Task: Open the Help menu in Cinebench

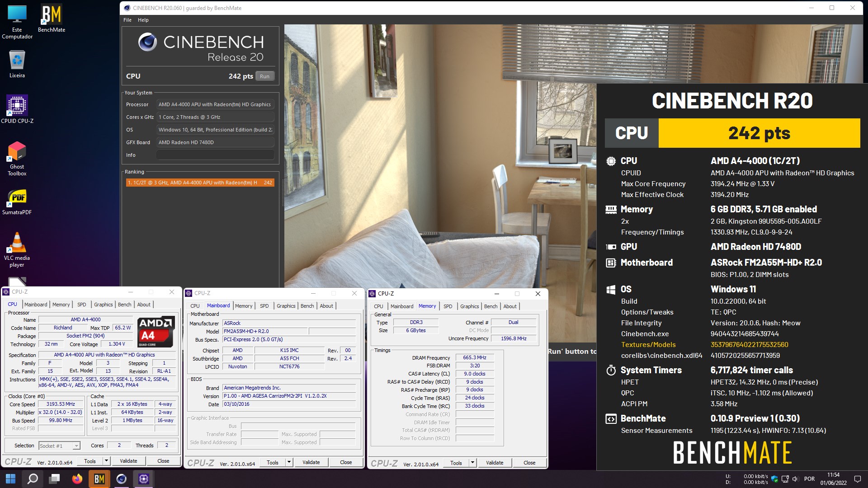Action: 143,20
